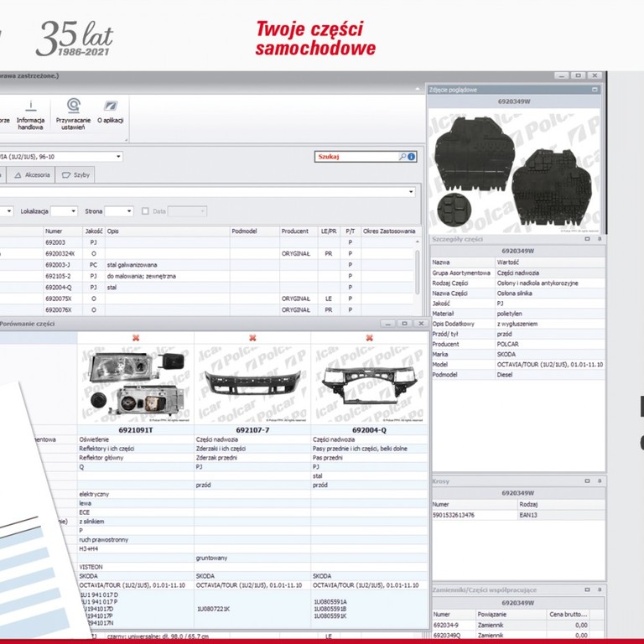Select table row 692004-Q stal
The image size is (644, 644).
coord(207,288)
